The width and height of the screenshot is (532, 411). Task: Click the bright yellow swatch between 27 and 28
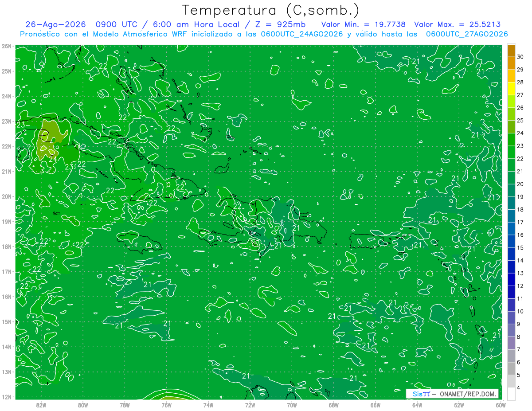click(511, 89)
